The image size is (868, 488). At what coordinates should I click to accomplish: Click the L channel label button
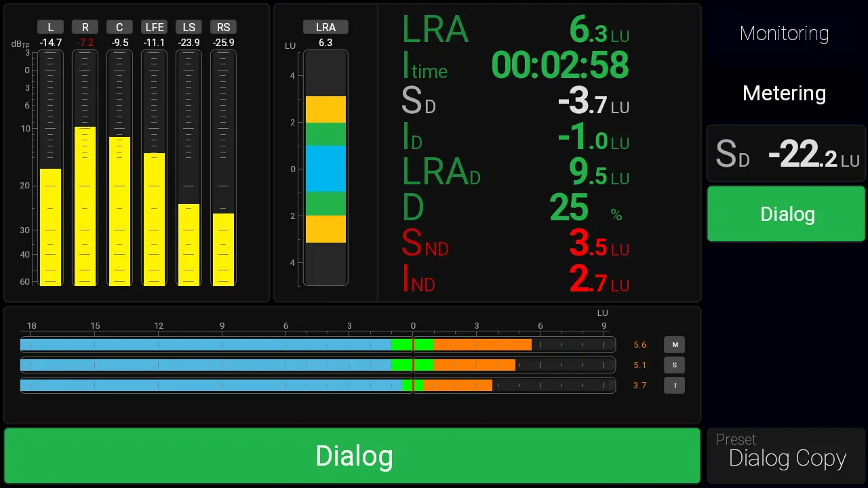50,27
